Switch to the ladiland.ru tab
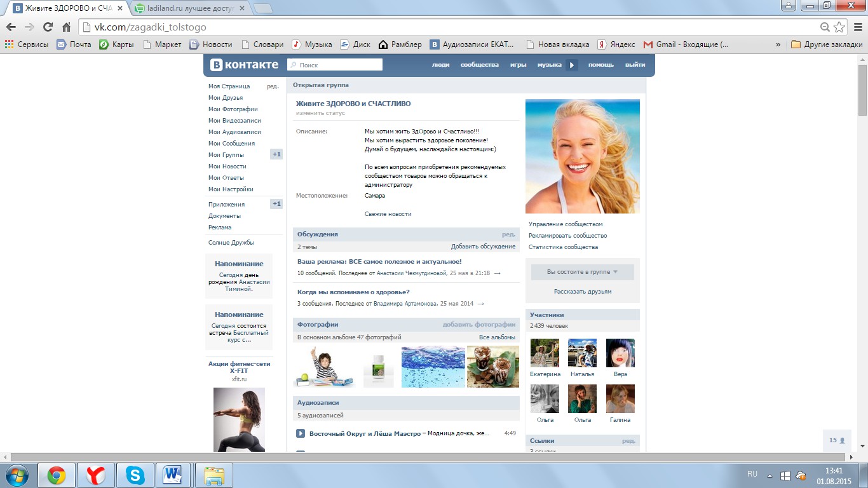This screenshot has height=488, width=868. tap(188, 8)
